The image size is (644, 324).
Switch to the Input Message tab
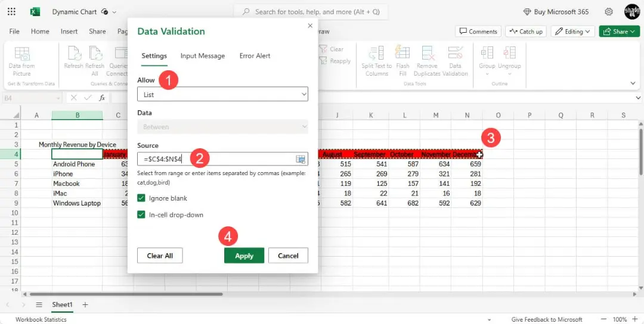click(x=203, y=56)
